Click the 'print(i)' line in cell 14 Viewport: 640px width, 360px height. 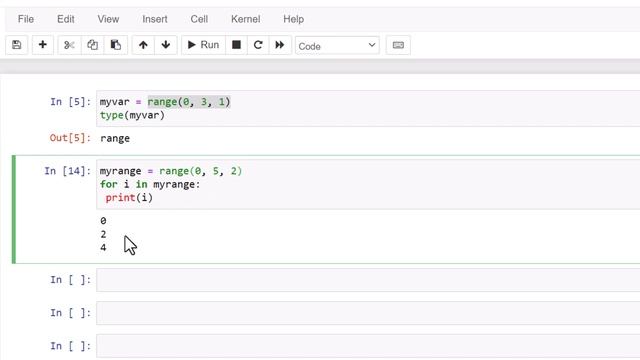129,198
